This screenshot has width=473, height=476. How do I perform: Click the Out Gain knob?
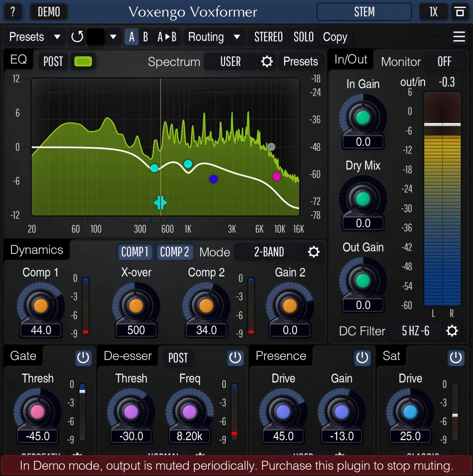click(x=363, y=280)
